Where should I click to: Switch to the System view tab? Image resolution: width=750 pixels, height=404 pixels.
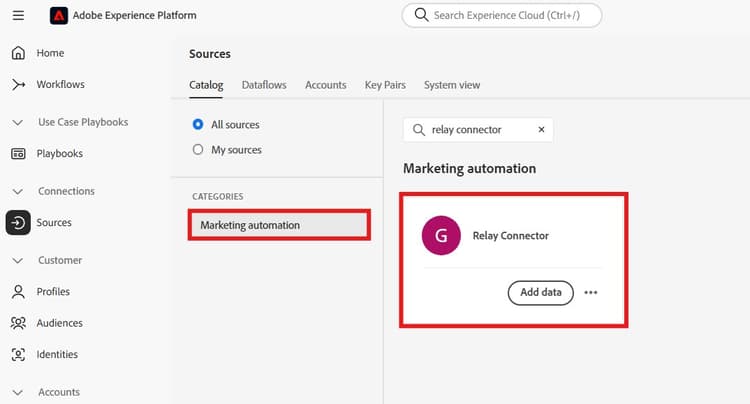click(x=452, y=85)
